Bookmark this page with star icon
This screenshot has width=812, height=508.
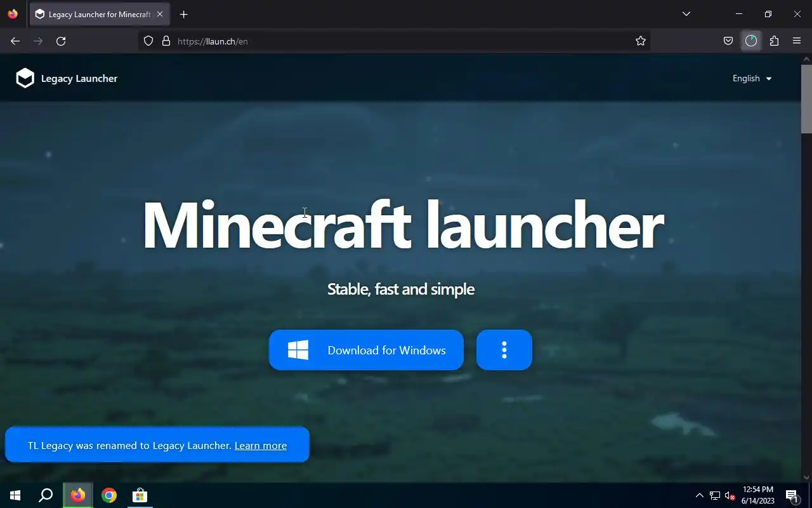click(x=641, y=41)
